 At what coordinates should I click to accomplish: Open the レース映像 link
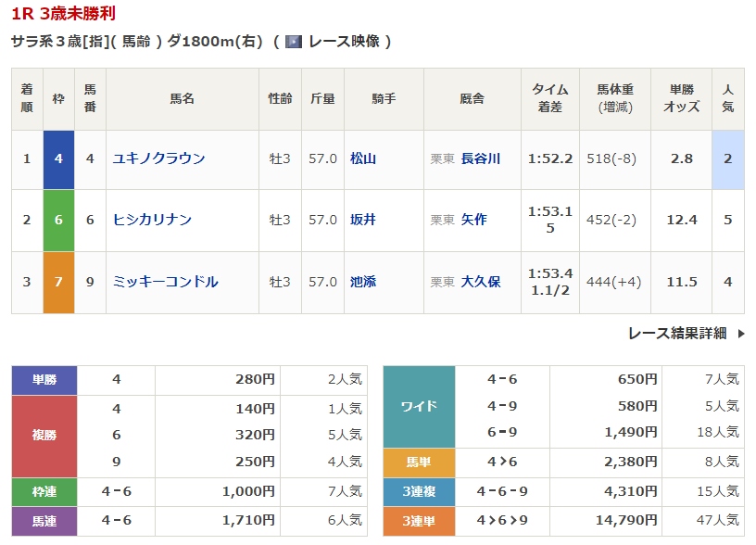[x=344, y=42]
